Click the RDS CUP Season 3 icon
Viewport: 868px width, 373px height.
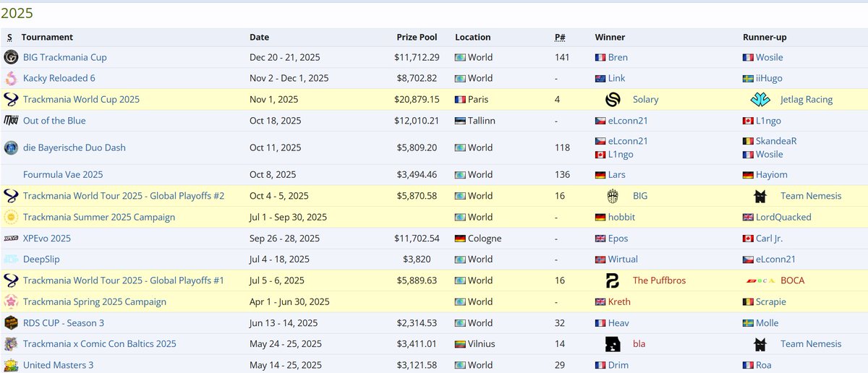click(11, 322)
